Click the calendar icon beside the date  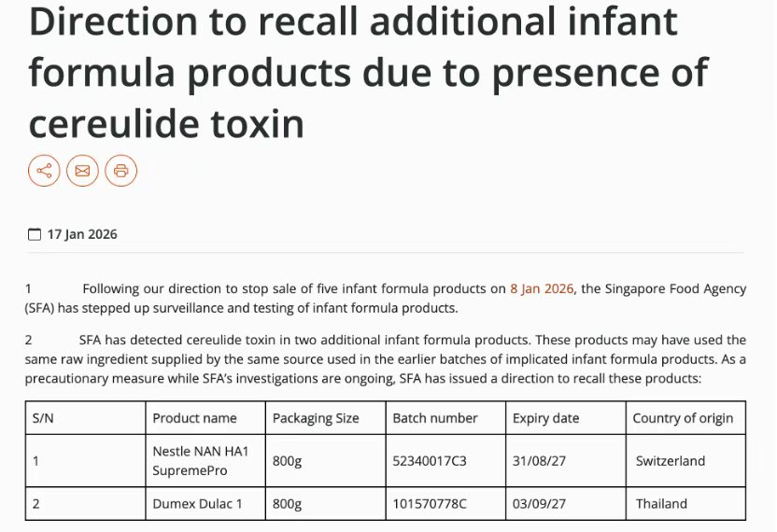coord(35,234)
